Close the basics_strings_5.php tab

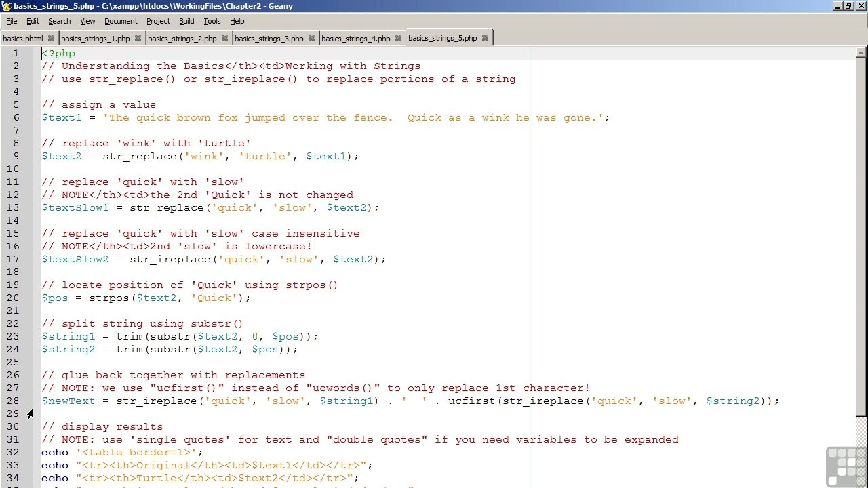pyautogui.click(x=485, y=38)
